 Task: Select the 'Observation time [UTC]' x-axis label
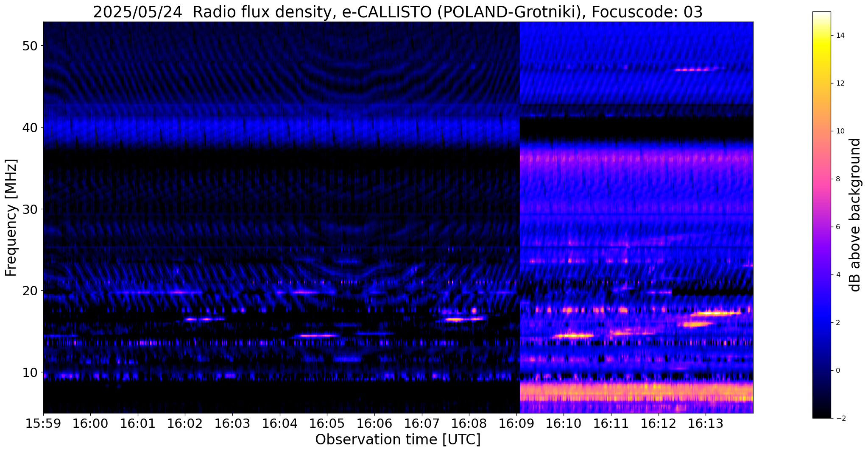coord(398,440)
